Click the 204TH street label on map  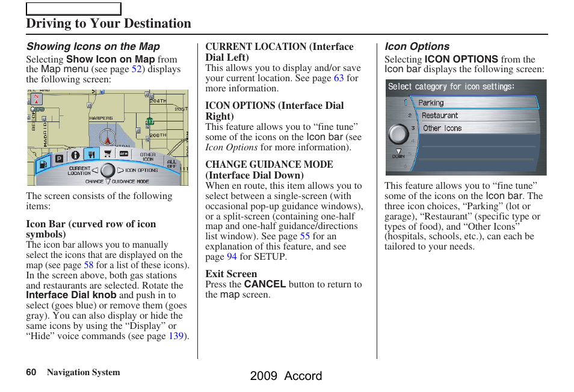(158, 101)
